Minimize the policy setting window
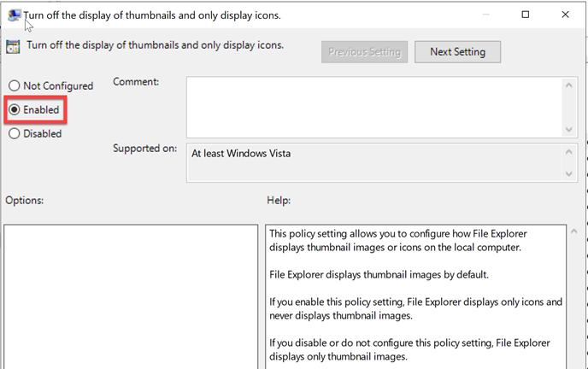Viewport: 588px width, 369px height. (486, 15)
